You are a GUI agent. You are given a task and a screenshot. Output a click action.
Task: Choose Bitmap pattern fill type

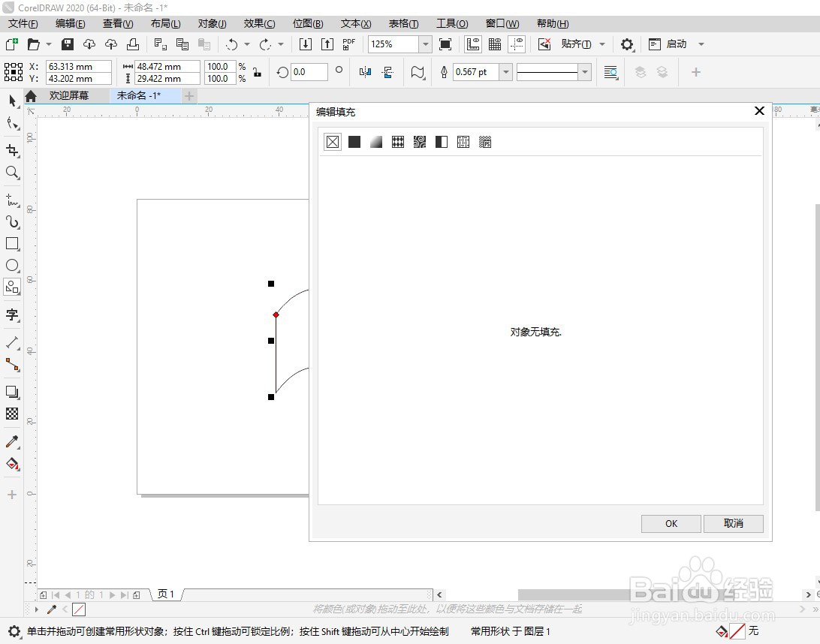tap(420, 142)
